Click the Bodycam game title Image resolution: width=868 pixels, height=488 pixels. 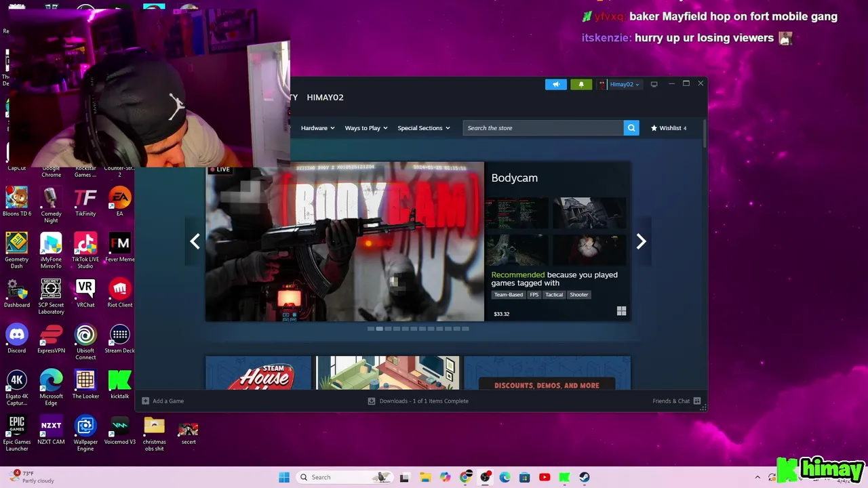pyautogui.click(x=514, y=178)
